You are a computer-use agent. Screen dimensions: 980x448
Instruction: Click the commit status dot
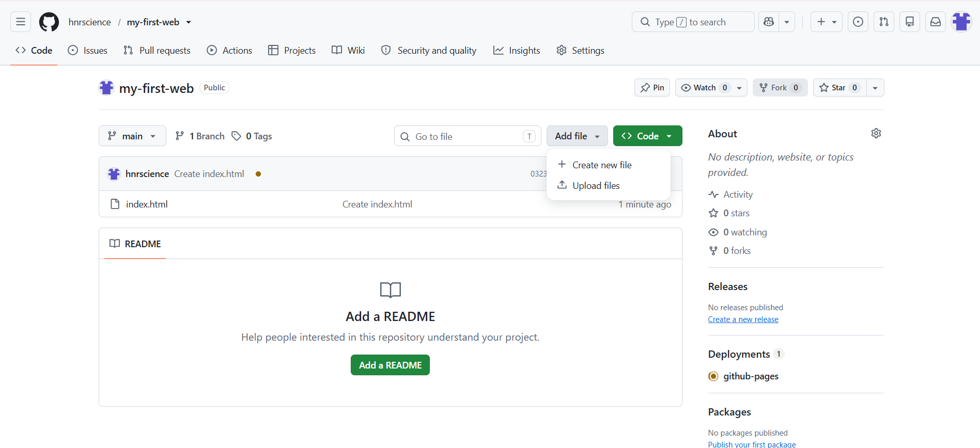[258, 174]
